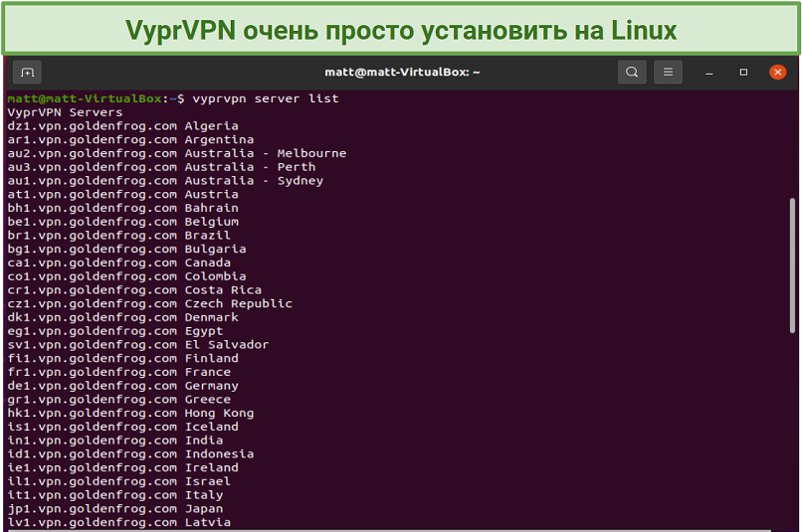This screenshot has height=532, width=802.
Task: Open a new terminal tab
Action: (28, 73)
